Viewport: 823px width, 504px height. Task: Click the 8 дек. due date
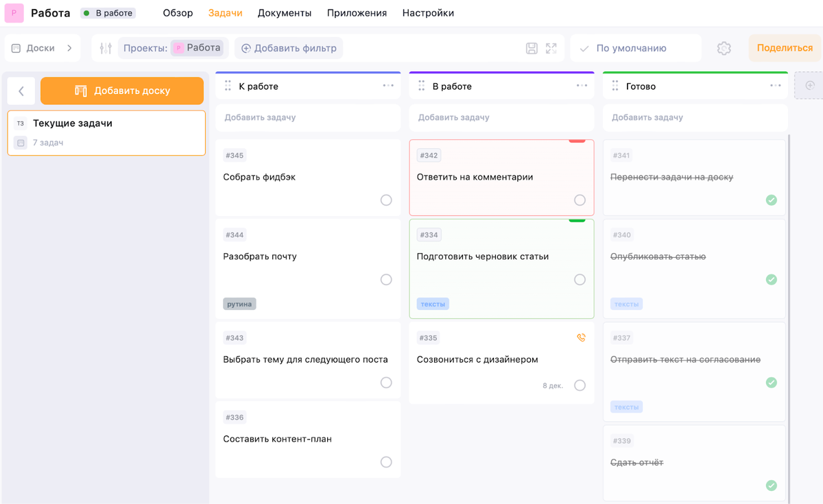pyautogui.click(x=553, y=386)
